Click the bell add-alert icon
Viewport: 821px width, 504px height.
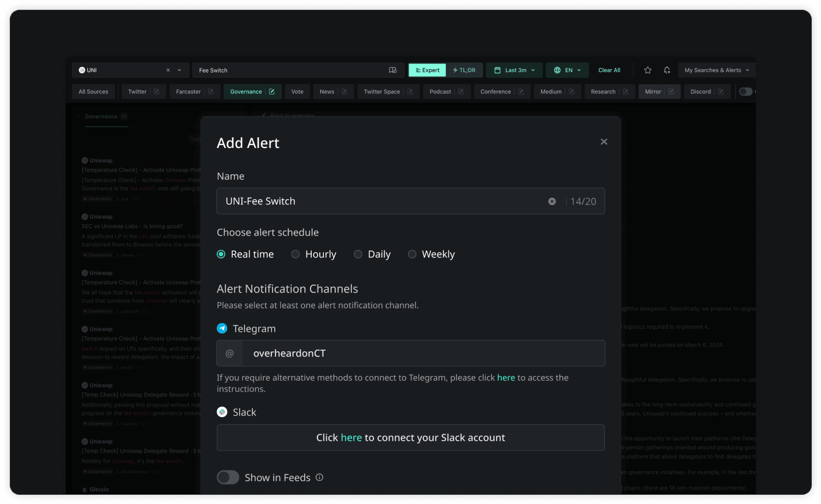click(667, 70)
